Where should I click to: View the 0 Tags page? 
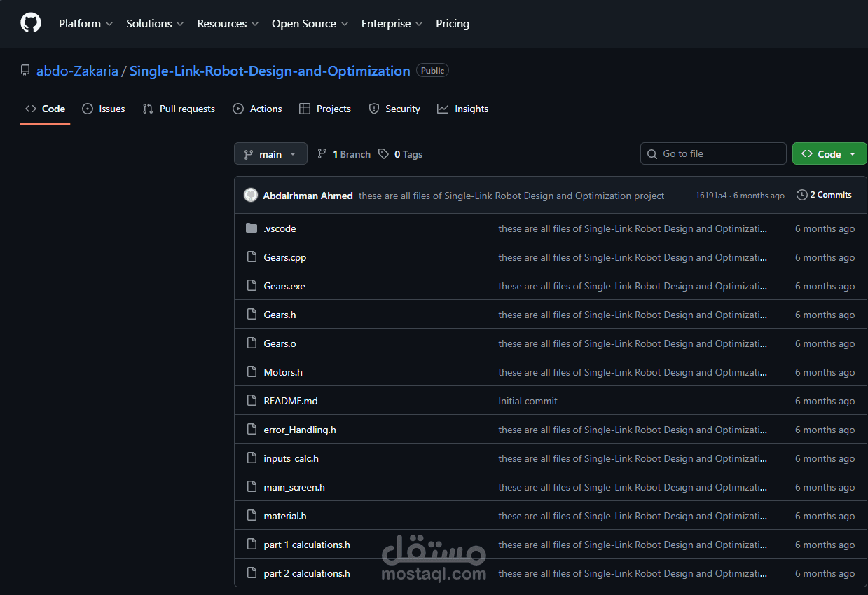[401, 154]
